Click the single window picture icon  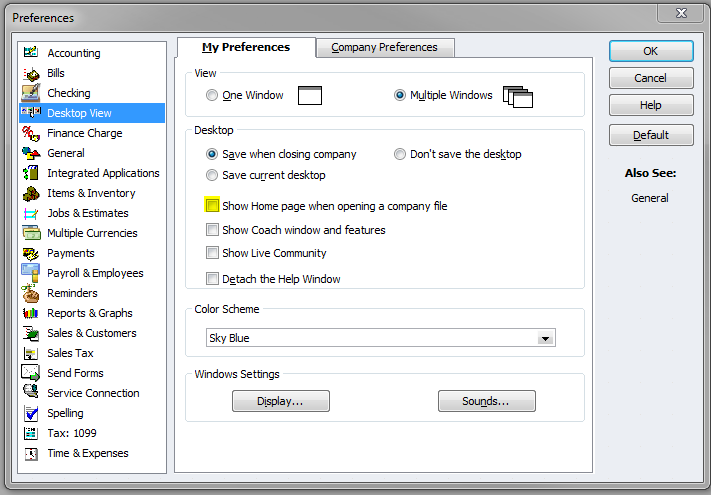(310, 95)
